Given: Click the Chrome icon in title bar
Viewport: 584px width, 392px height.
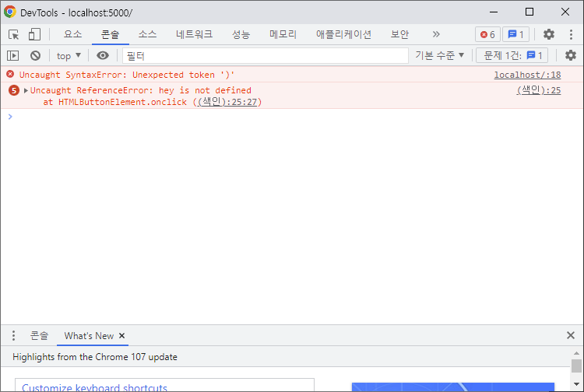Looking at the screenshot, I should point(10,12).
